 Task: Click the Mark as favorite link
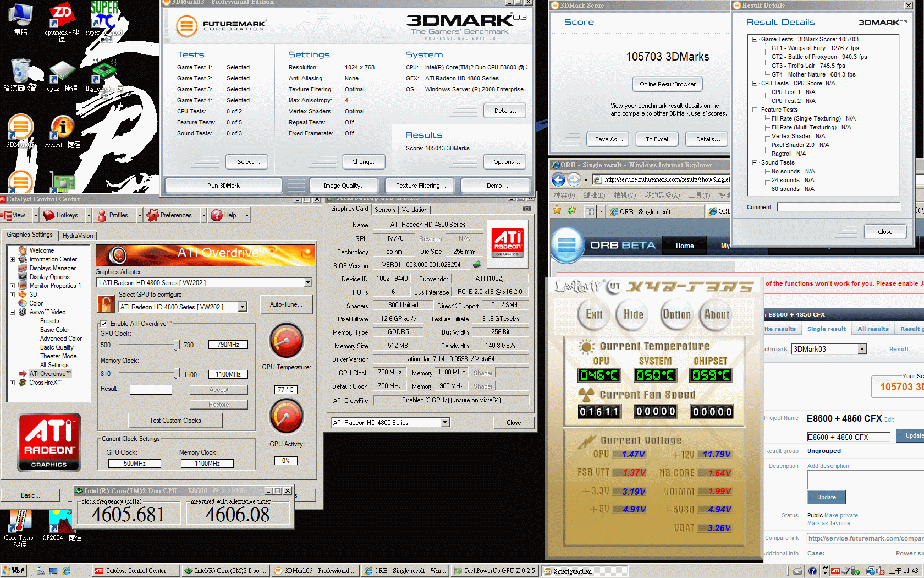pyautogui.click(x=828, y=523)
